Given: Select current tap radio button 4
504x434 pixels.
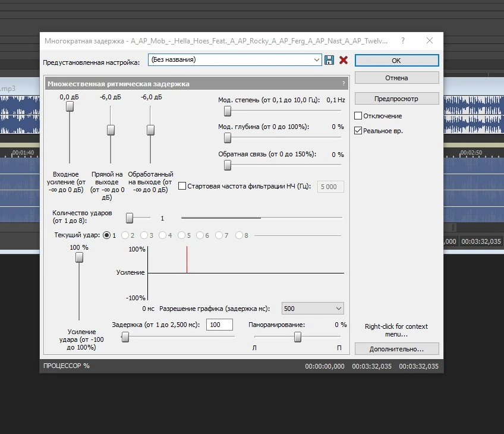Looking at the screenshot, I should click(x=162, y=235).
